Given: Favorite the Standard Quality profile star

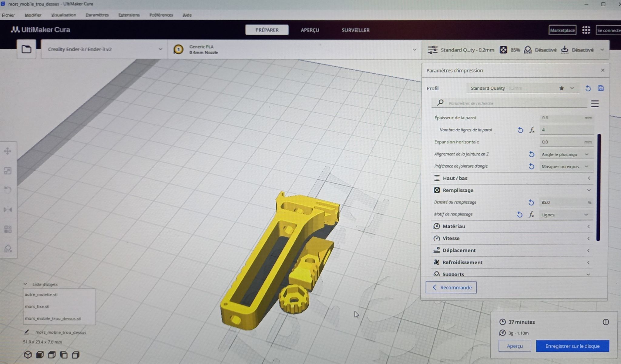Looking at the screenshot, I should (562, 88).
